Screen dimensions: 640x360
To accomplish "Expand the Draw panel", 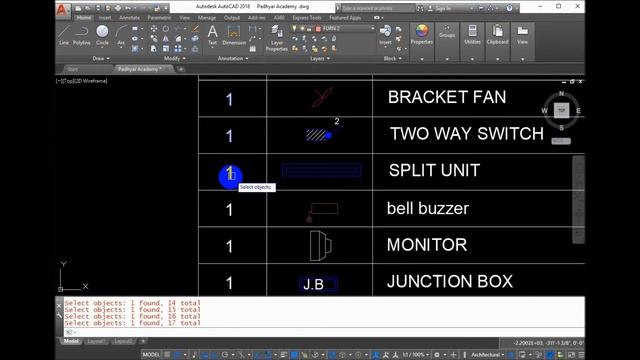I will [x=101, y=58].
